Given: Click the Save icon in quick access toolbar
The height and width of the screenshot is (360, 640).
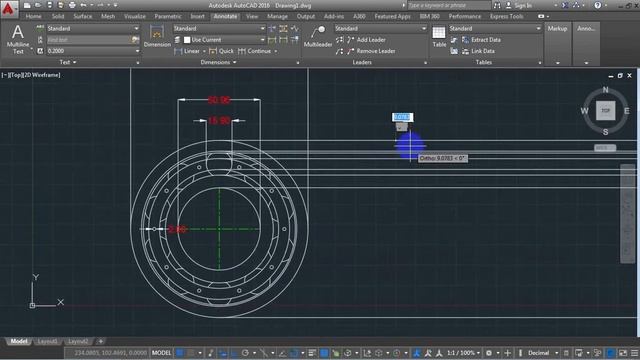Looking at the screenshot, I should coord(49,5).
